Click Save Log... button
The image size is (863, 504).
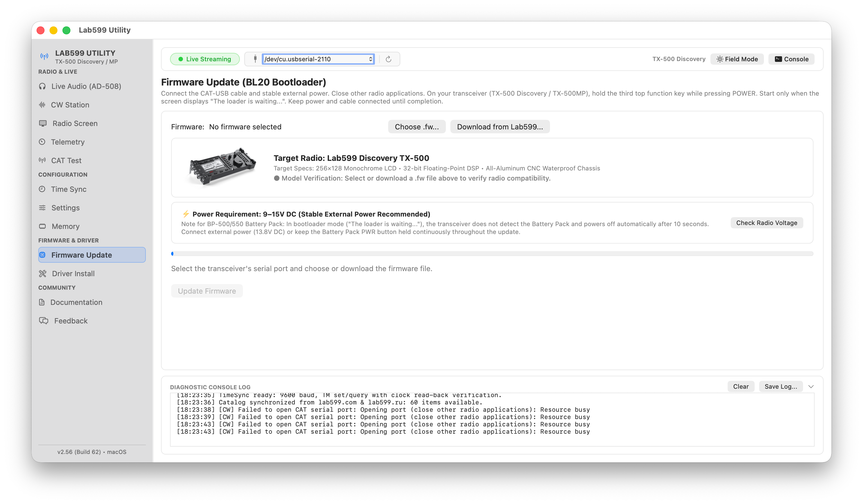coord(781,386)
